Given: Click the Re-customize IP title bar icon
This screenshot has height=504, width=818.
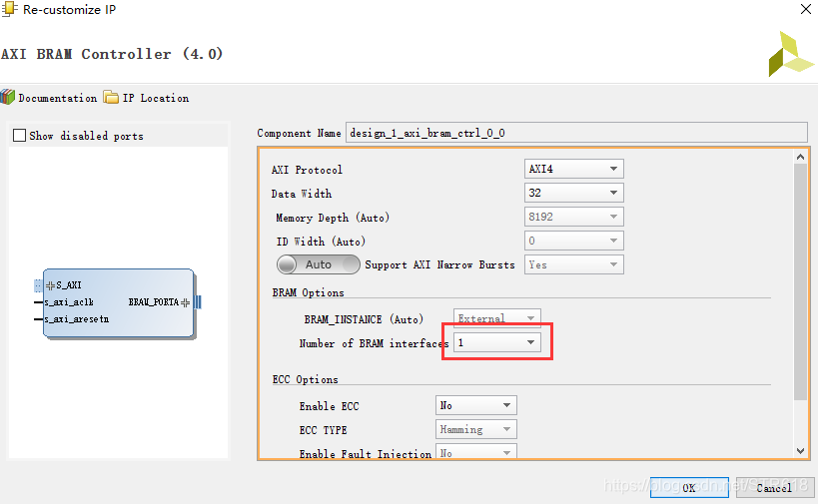Looking at the screenshot, I should [9, 9].
